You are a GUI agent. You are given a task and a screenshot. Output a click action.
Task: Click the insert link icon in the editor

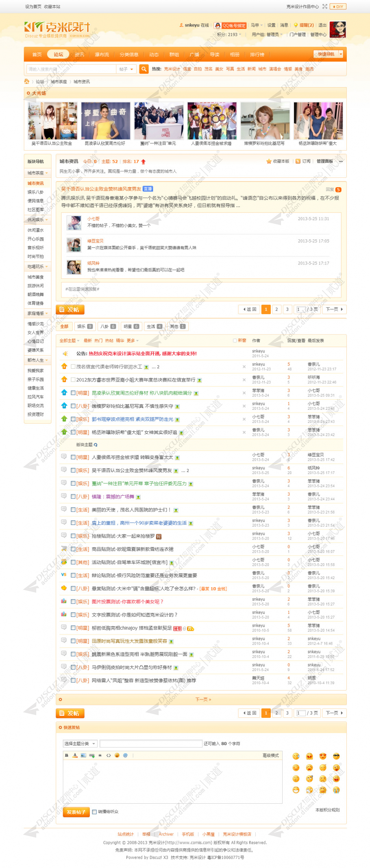[x=92, y=755]
